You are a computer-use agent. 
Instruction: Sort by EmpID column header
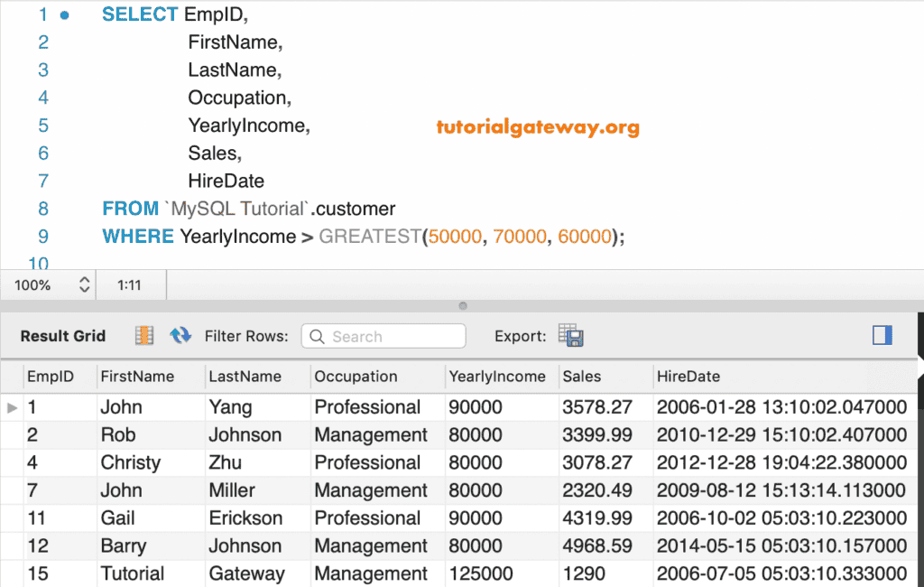pos(51,377)
